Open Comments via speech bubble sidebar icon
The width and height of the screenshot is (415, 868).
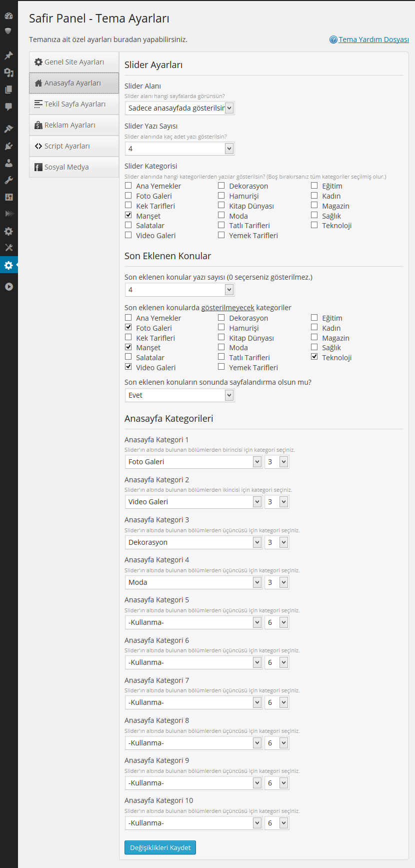coord(8,107)
